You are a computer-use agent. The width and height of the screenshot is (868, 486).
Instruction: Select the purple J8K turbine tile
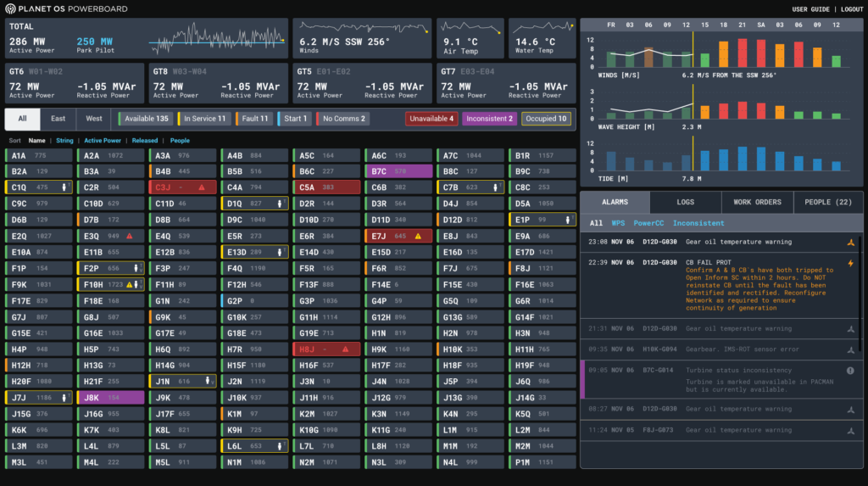coord(111,398)
